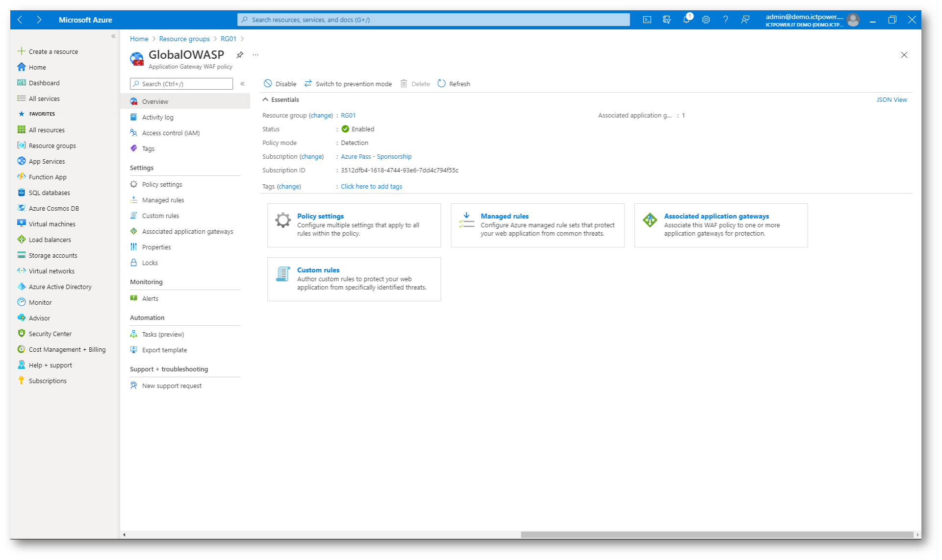The width and height of the screenshot is (942, 560).
Task: Open the Custom rules card
Action: point(354,279)
